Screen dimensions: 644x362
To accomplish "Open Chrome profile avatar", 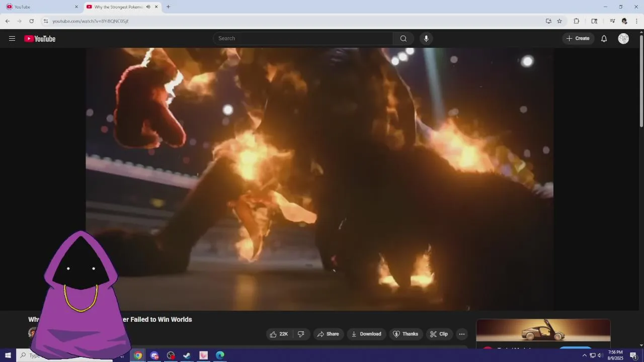I will coord(624,21).
